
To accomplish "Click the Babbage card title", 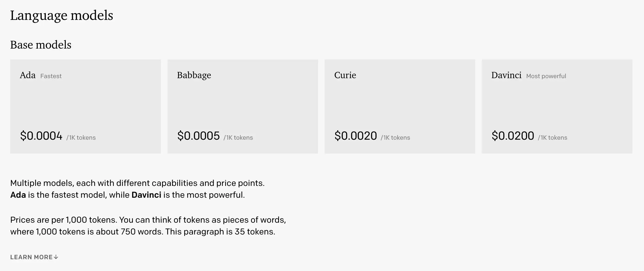I will [x=194, y=75].
